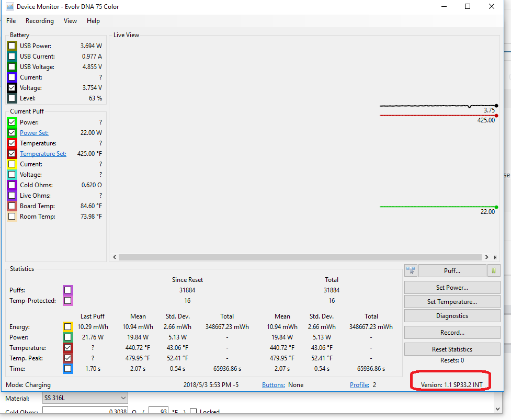511x420 pixels.
Task: Open the Recording menu
Action: coord(40,21)
